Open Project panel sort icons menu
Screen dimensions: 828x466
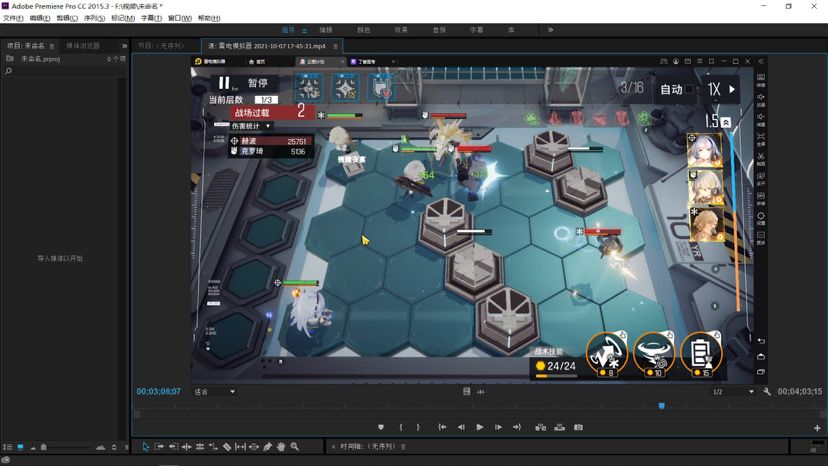pyautogui.click(x=114, y=448)
